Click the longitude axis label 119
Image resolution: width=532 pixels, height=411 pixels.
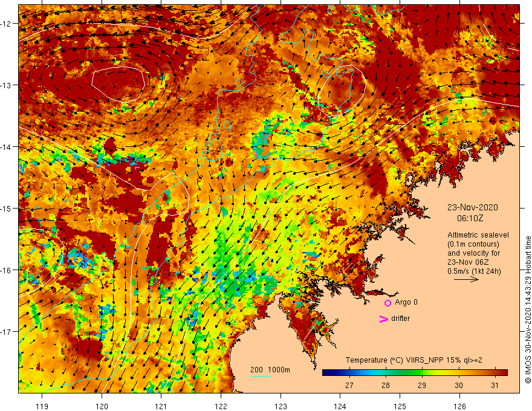click(42, 406)
